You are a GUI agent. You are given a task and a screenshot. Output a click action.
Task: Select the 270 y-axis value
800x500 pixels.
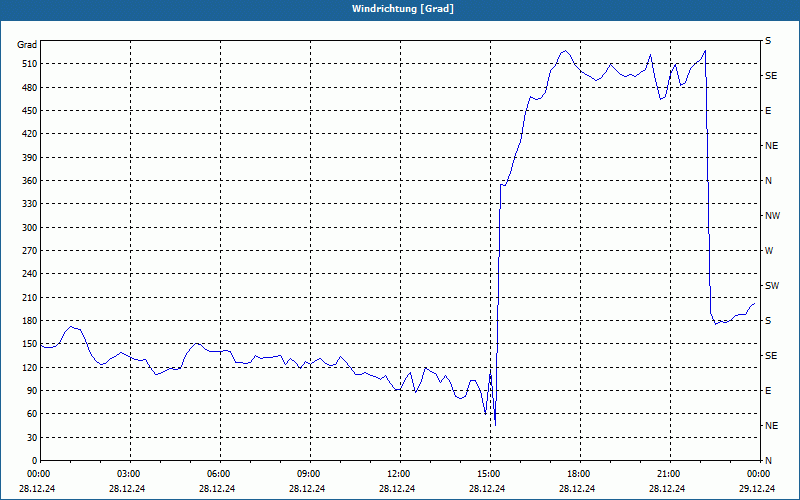tap(29, 251)
